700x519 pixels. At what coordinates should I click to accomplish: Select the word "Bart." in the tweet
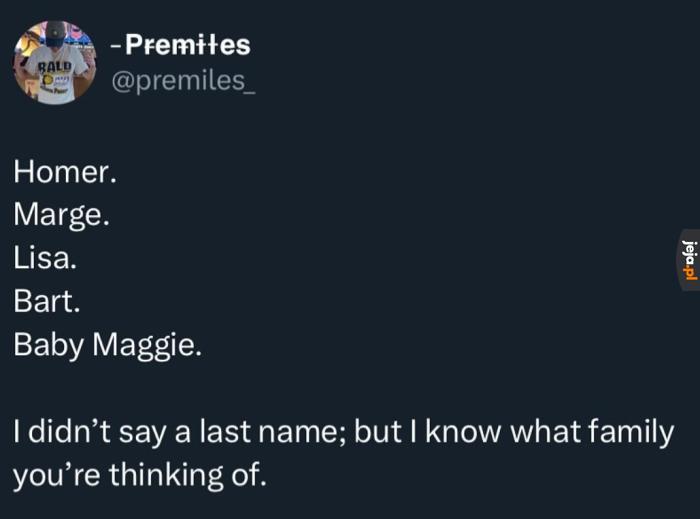click(46, 302)
